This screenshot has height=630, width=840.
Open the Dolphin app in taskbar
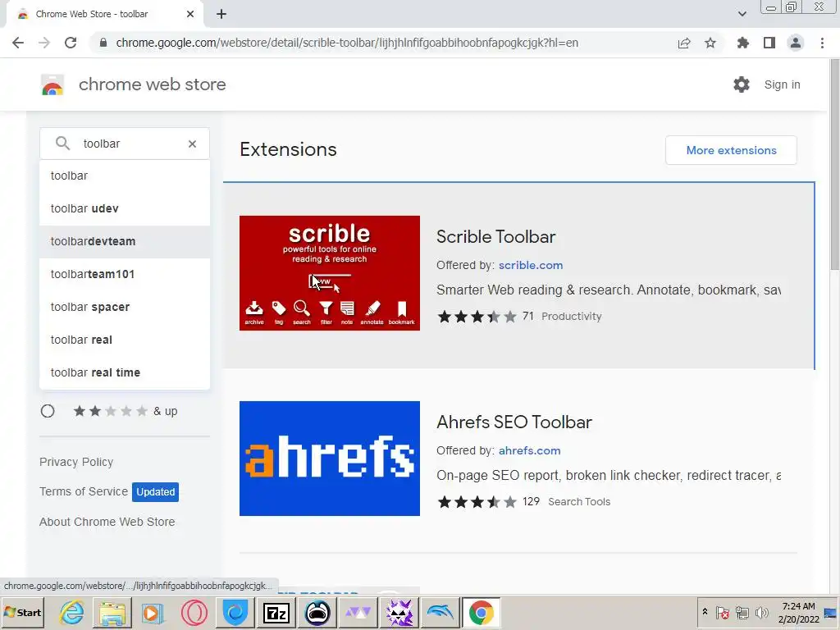440,613
